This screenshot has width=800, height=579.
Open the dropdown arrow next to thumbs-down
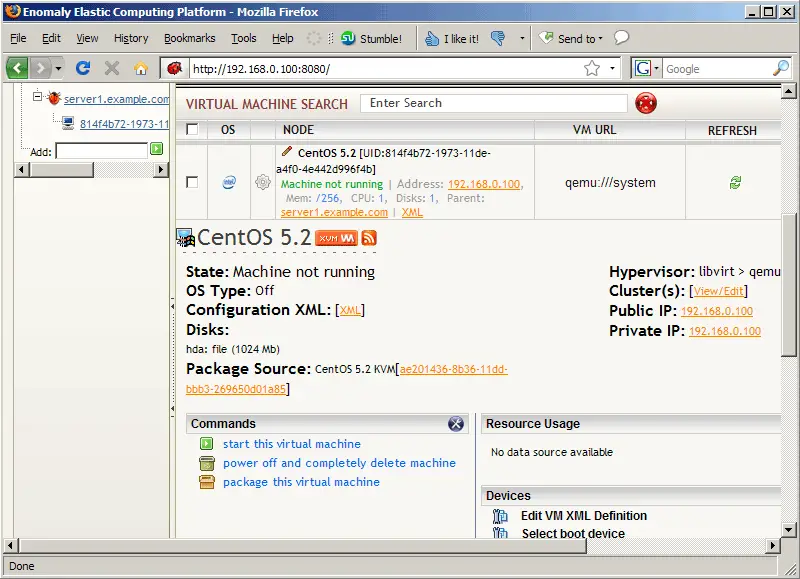[522, 38]
